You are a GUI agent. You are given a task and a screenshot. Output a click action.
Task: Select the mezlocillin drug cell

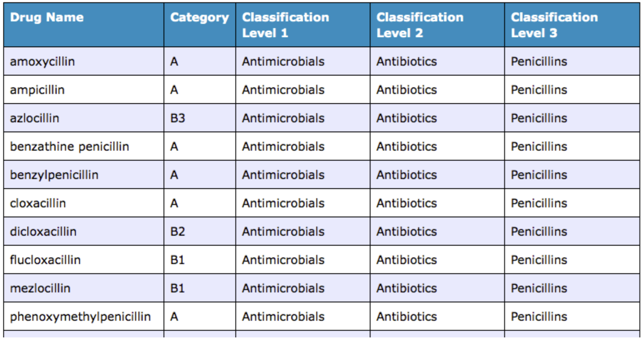click(x=40, y=289)
